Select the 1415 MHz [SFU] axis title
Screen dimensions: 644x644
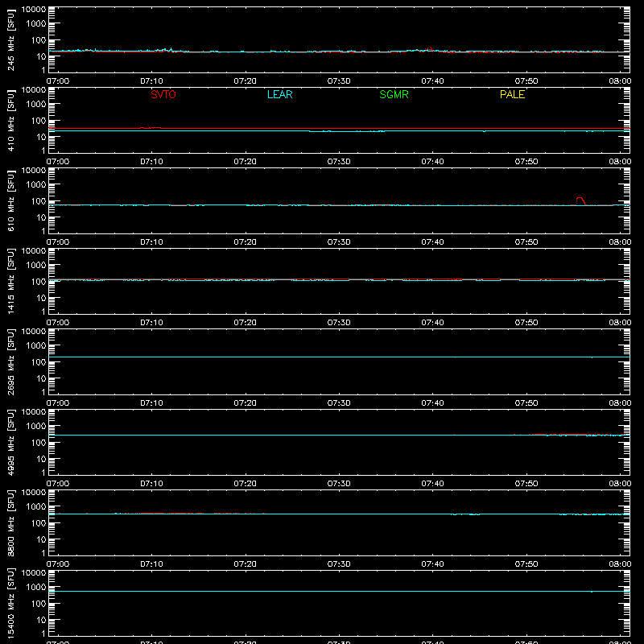[x=10, y=281]
